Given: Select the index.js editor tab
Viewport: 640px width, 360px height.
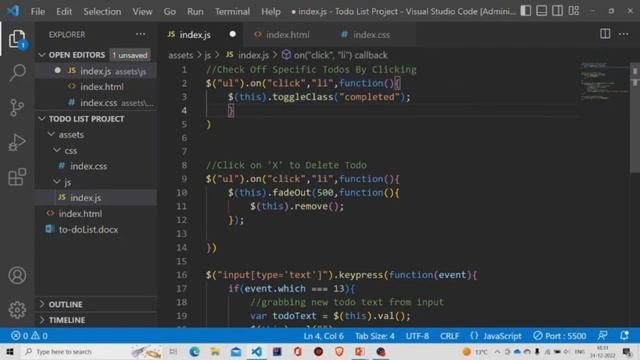Looking at the screenshot, I should pyautogui.click(x=195, y=35).
